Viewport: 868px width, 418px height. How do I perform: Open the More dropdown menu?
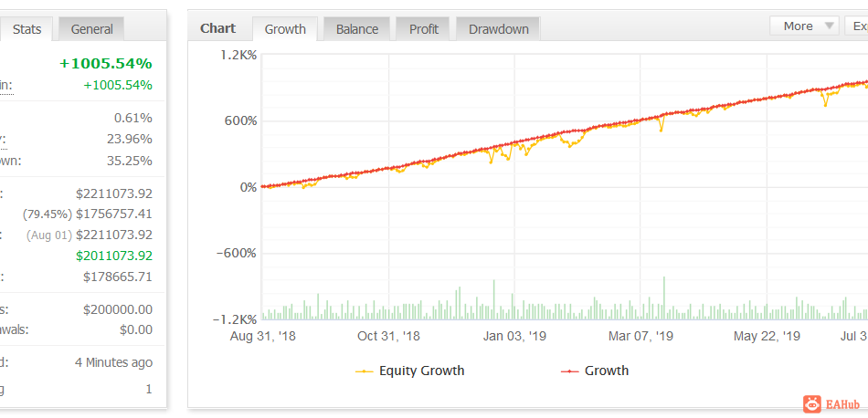point(804,26)
